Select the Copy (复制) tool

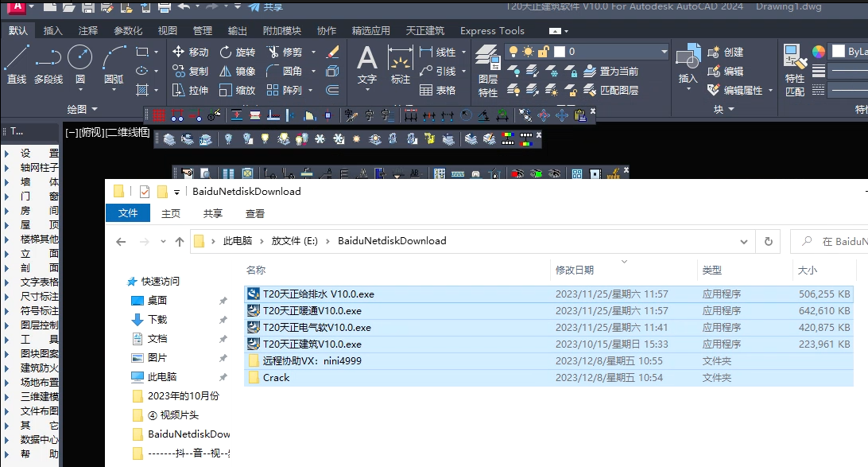click(190, 71)
